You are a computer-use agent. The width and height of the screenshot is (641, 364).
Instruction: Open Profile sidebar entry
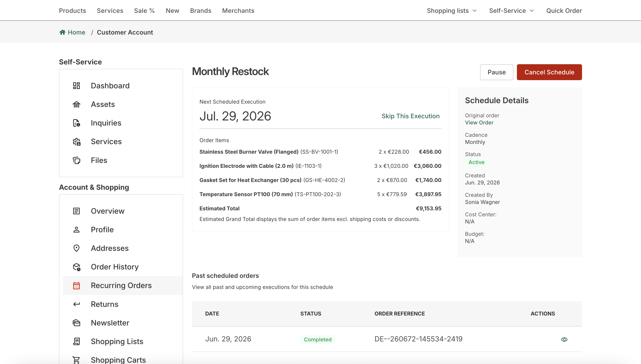[102, 230]
